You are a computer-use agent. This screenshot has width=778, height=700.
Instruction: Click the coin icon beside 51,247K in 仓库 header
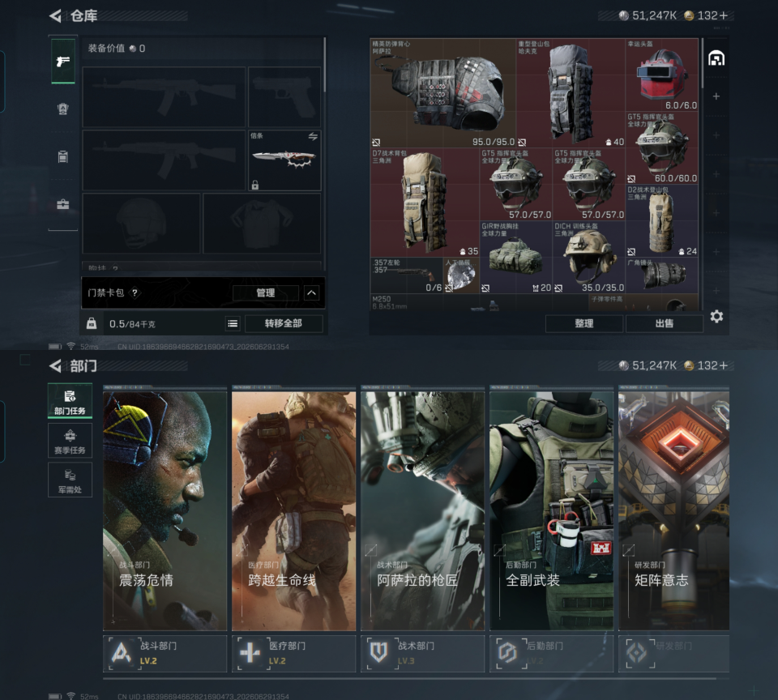tap(624, 16)
